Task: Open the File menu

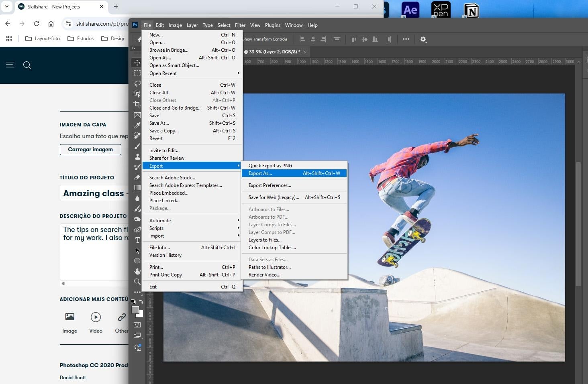Action: click(x=147, y=25)
